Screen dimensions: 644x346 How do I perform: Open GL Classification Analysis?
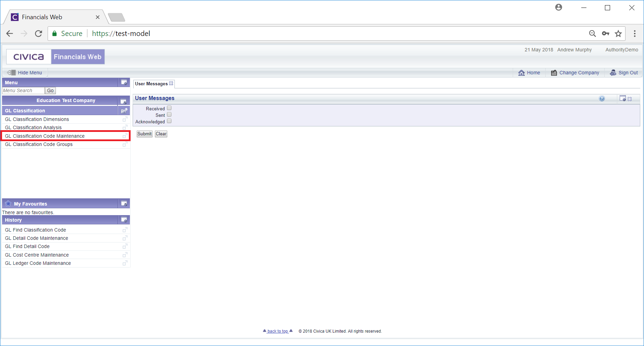[x=33, y=127]
